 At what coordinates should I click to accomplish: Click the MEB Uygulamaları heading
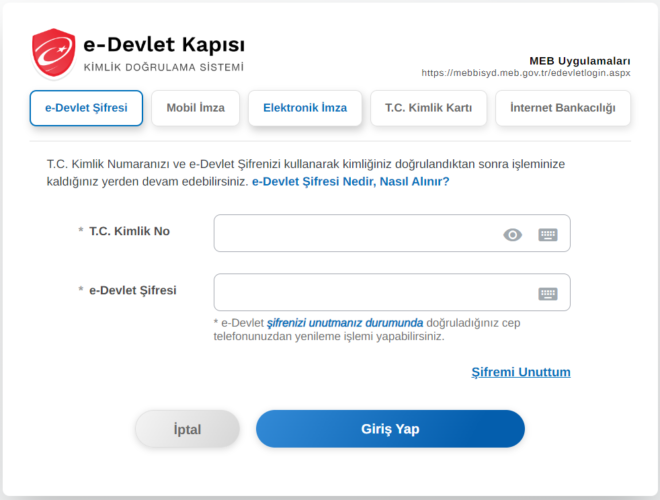coord(579,60)
